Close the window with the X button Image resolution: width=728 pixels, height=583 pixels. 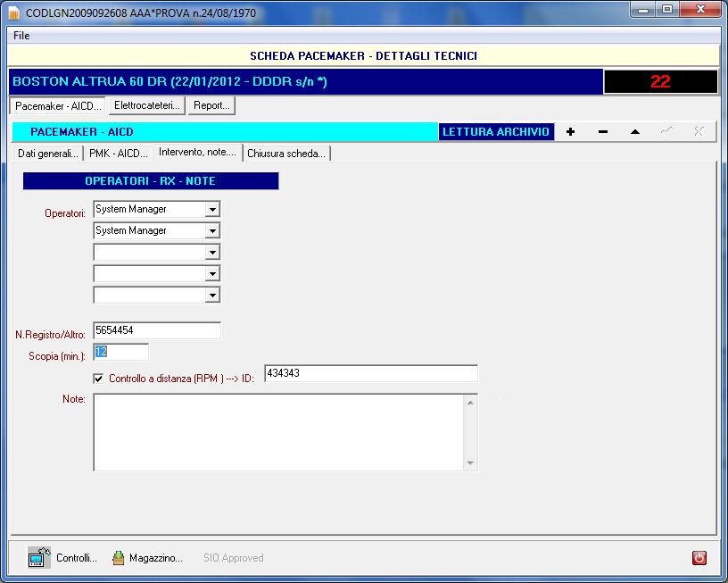point(700,10)
